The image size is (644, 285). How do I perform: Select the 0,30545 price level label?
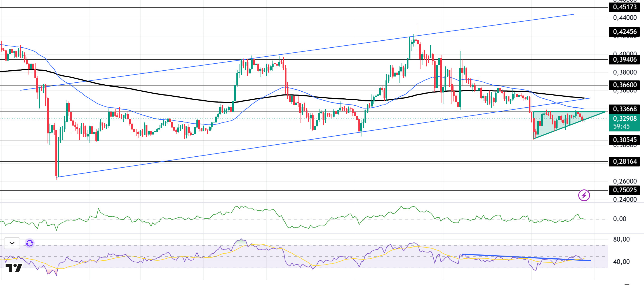coord(624,140)
